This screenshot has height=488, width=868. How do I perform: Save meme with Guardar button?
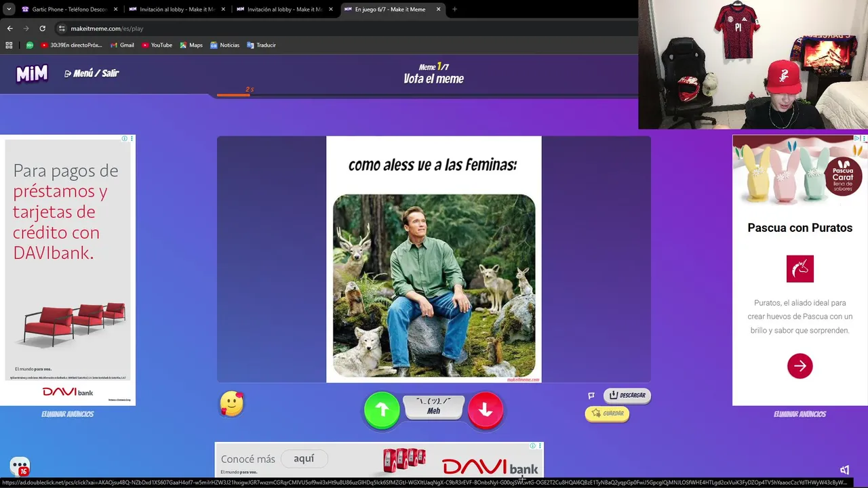coord(607,413)
